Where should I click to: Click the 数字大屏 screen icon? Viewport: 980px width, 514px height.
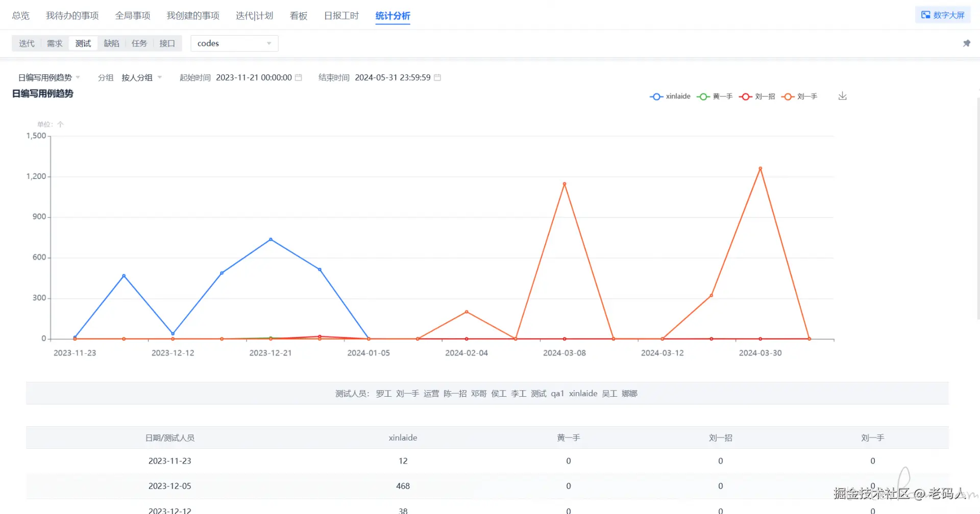(925, 15)
